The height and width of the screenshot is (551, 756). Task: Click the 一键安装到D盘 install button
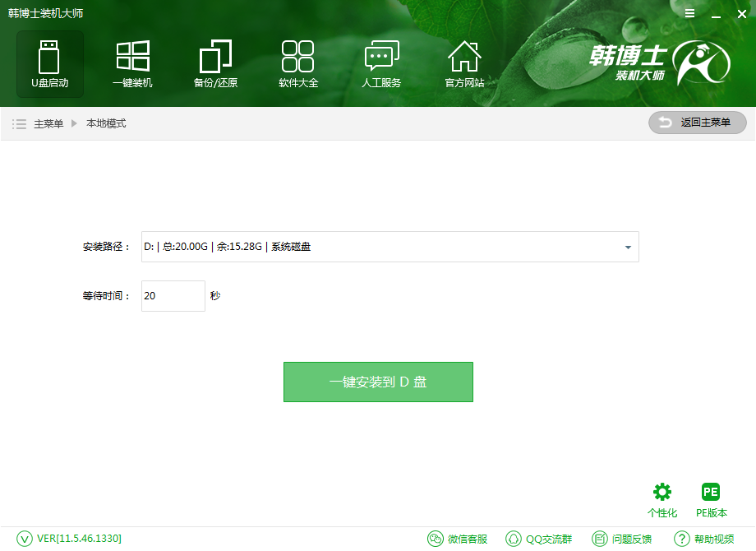(x=378, y=382)
